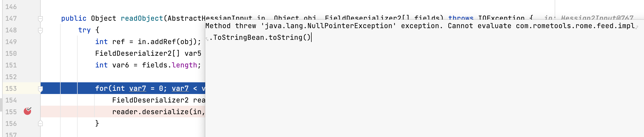Click the underlined var7 variable after 'int'
Viewport: 644px width, 137px height.
tap(137, 88)
